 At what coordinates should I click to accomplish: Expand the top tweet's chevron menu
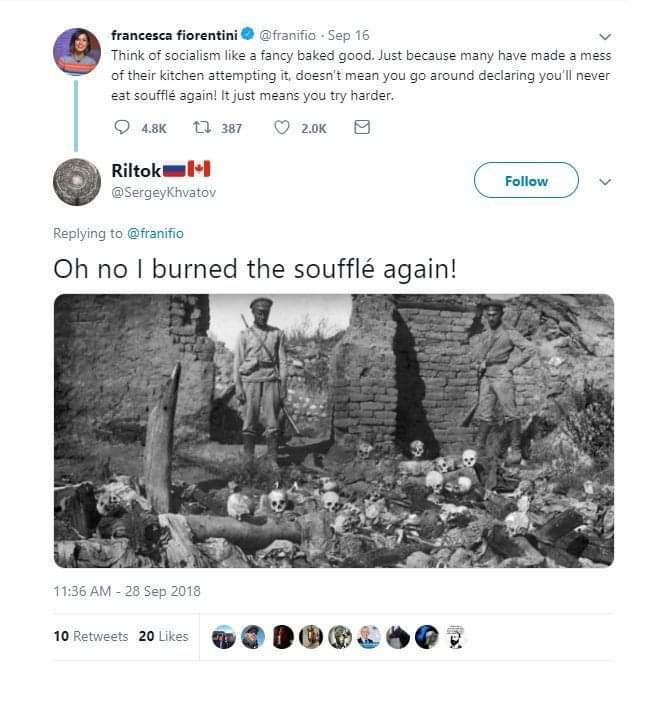point(603,36)
